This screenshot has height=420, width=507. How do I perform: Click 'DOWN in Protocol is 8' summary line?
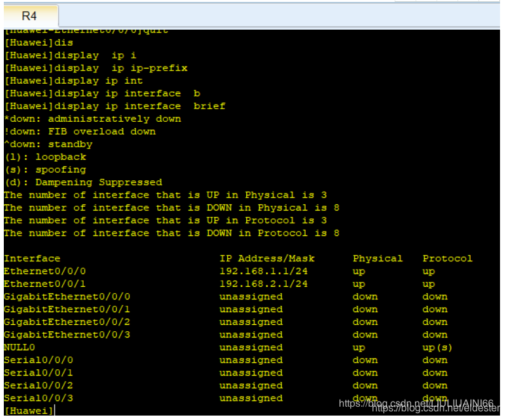pos(172,233)
